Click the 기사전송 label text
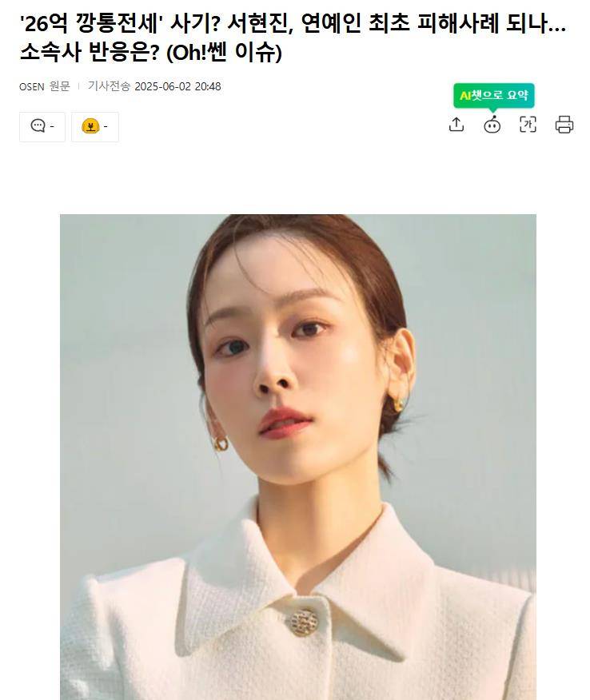This screenshot has width=590, height=700. (x=109, y=86)
